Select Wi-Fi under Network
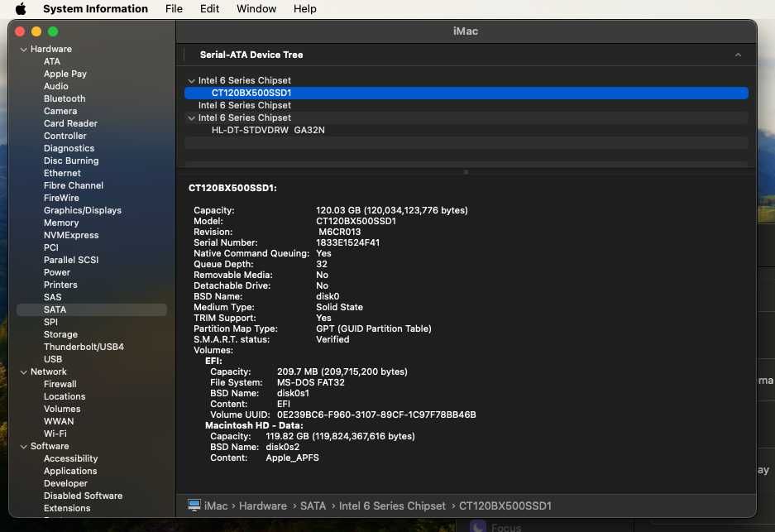Image resolution: width=775 pixels, height=532 pixels. (55, 434)
